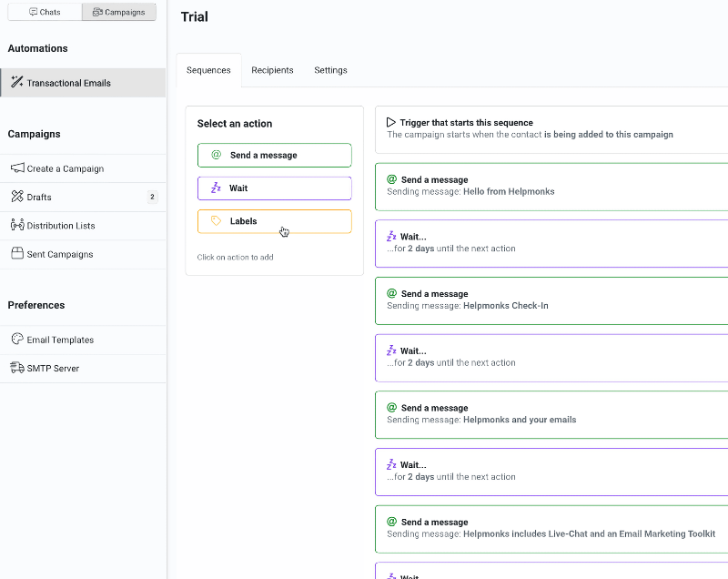728x579 pixels.
Task: Click the @ icon on the Live-Chat message step
Action: point(392,522)
